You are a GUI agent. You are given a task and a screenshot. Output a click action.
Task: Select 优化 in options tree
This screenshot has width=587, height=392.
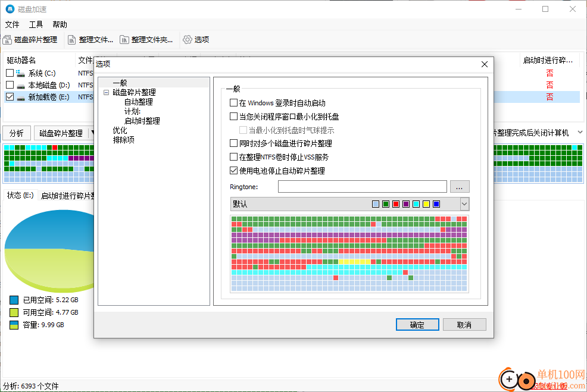(x=120, y=130)
